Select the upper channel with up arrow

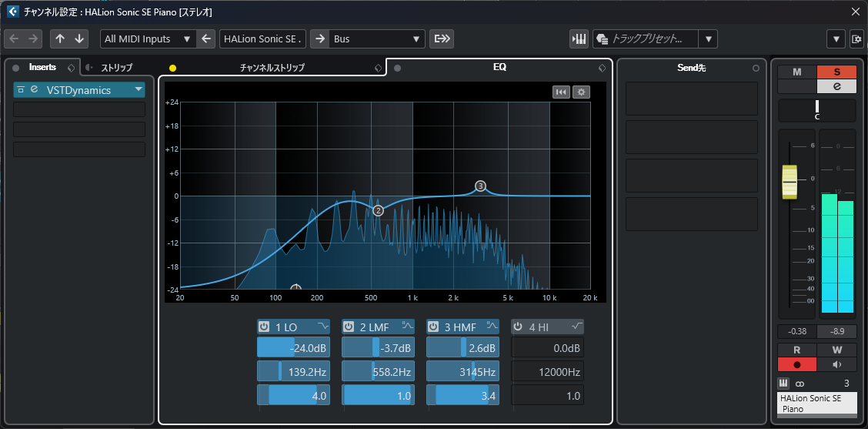pyautogui.click(x=60, y=39)
